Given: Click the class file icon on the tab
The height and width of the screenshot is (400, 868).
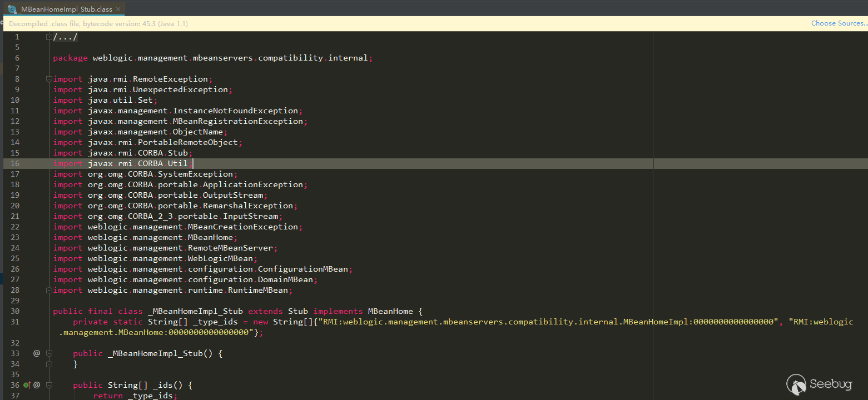Looking at the screenshot, I should [x=12, y=9].
